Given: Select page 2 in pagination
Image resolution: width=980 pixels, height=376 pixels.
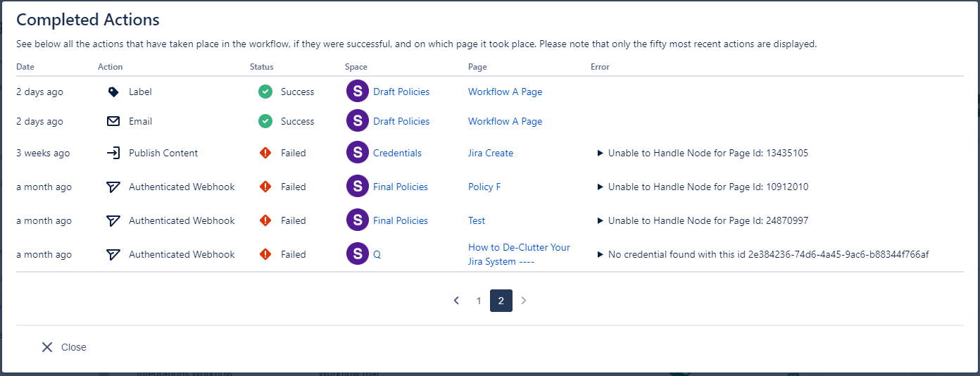Looking at the screenshot, I should tap(501, 301).
